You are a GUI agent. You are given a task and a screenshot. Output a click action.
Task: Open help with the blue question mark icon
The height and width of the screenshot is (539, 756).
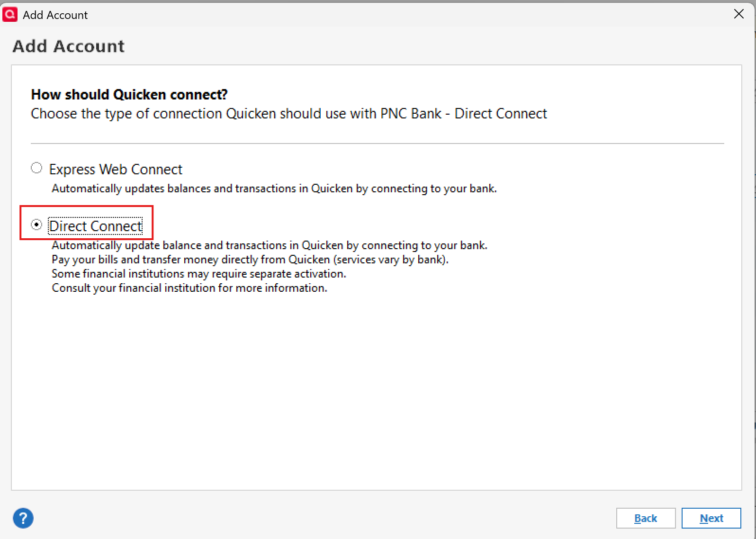click(23, 518)
